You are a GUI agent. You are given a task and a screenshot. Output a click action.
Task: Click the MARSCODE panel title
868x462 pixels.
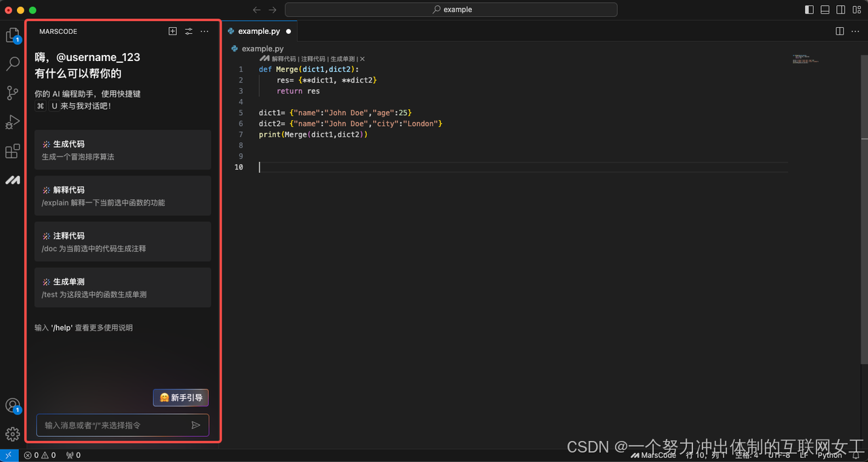coord(58,31)
